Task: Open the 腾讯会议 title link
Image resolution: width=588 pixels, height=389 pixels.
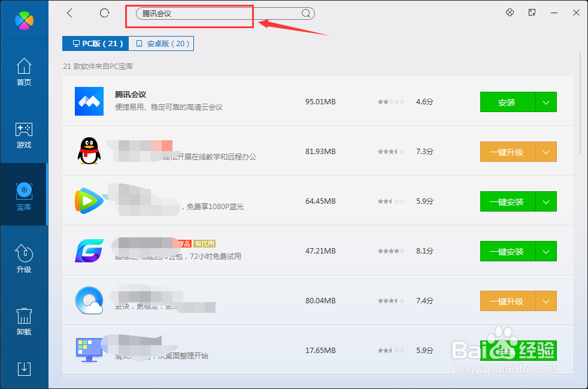Action: pos(131,95)
